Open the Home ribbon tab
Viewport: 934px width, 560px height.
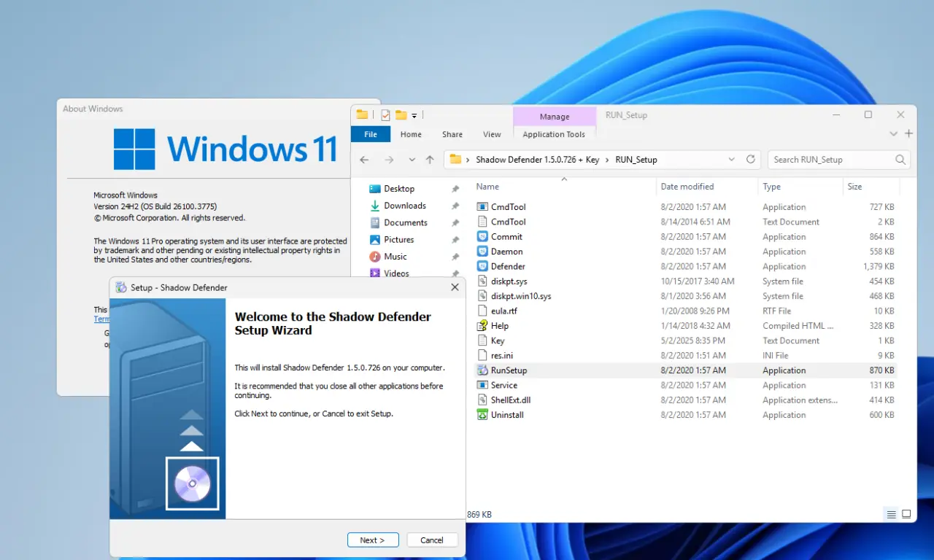coord(411,134)
